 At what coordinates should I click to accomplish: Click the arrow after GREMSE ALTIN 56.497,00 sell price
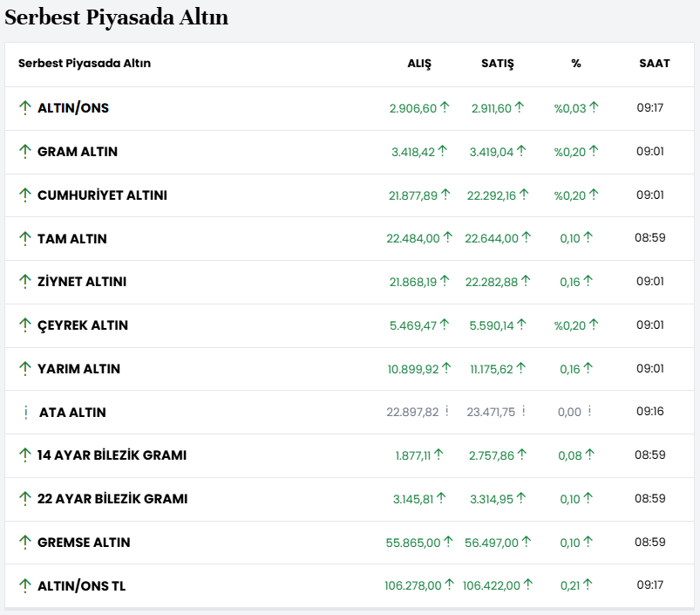[527, 542]
